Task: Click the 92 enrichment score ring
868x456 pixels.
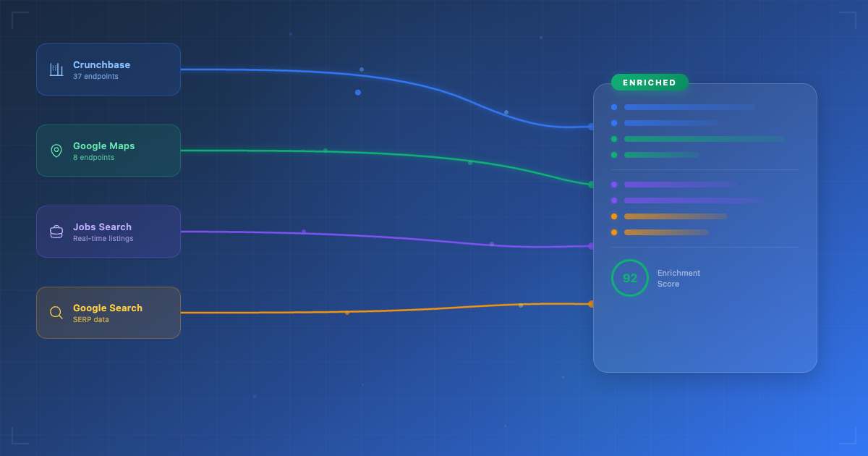Action: pos(630,278)
